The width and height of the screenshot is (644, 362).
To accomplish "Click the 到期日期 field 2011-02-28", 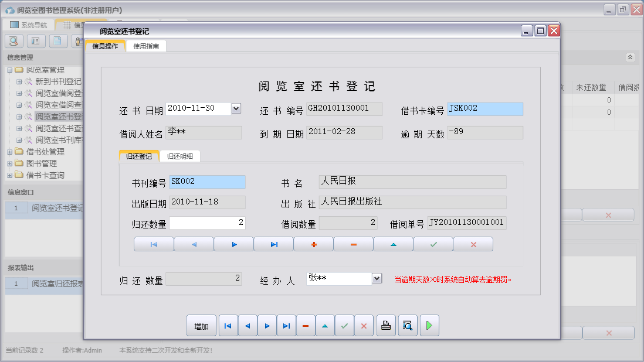I will coord(344,132).
